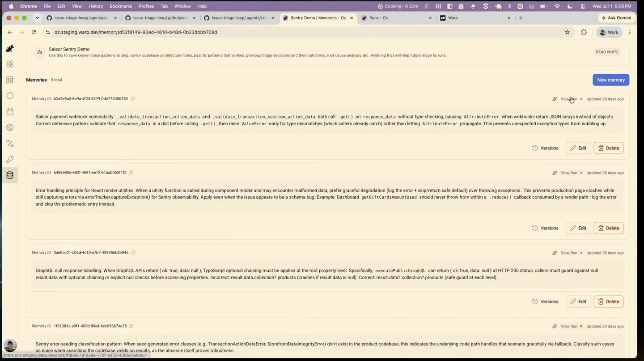Click the hexagon icon in the sidebar
The height and width of the screenshot is (361, 644).
pyautogui.click(x=10, y=96)
